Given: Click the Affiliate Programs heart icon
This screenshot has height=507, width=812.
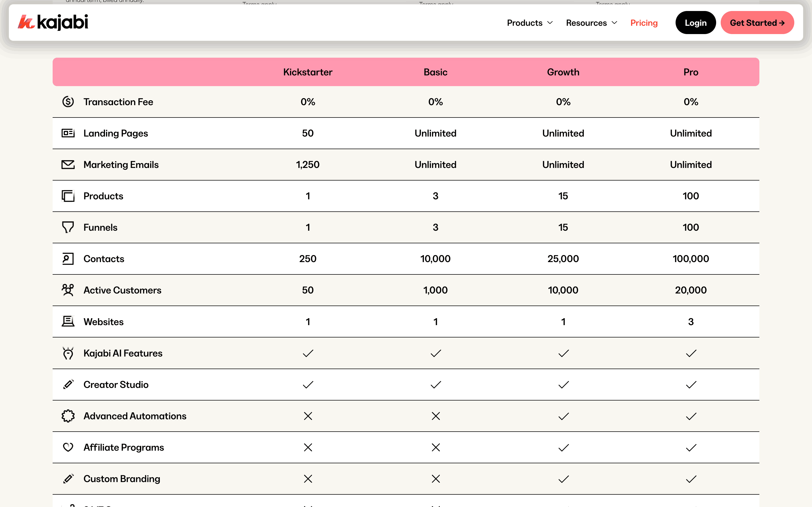Looking at the screenshot, I should point(68,447).
